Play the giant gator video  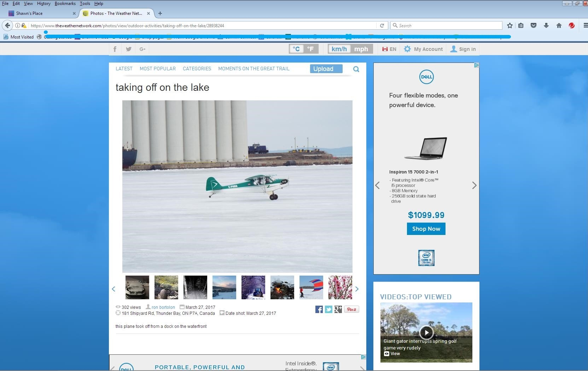(x=426, y=332)
